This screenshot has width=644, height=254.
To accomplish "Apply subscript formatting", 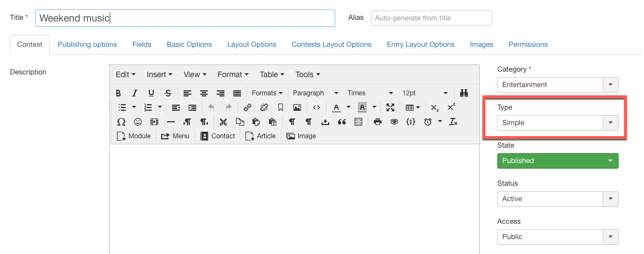I will tap(434, 107).
